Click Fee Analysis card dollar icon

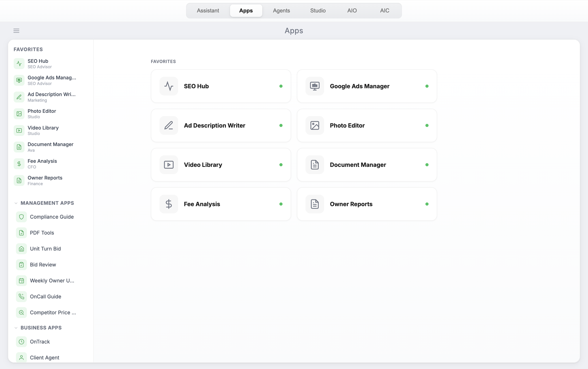click(x=169, y=204)
